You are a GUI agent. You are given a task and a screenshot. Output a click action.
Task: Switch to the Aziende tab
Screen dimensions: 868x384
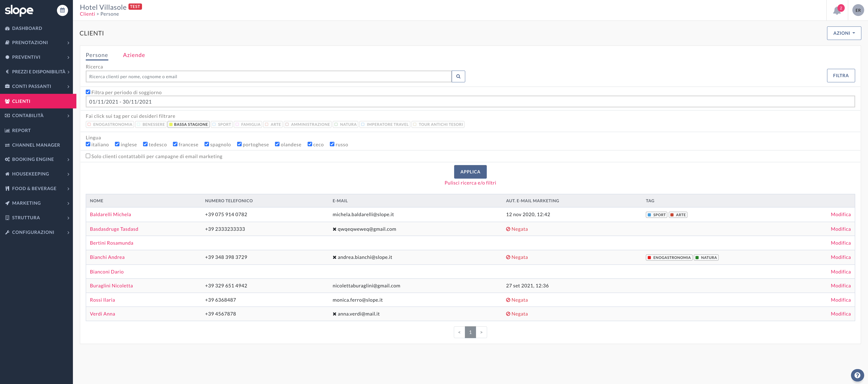click(134, 55)
